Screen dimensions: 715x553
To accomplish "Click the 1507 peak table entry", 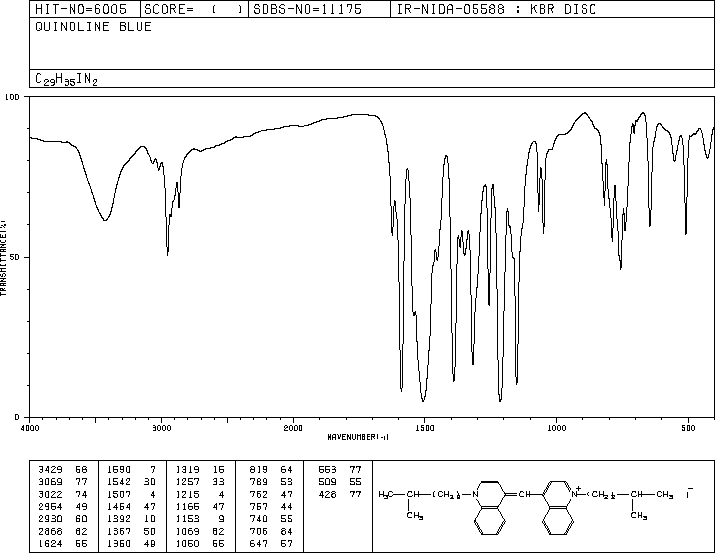I will [x=131, y=494].
